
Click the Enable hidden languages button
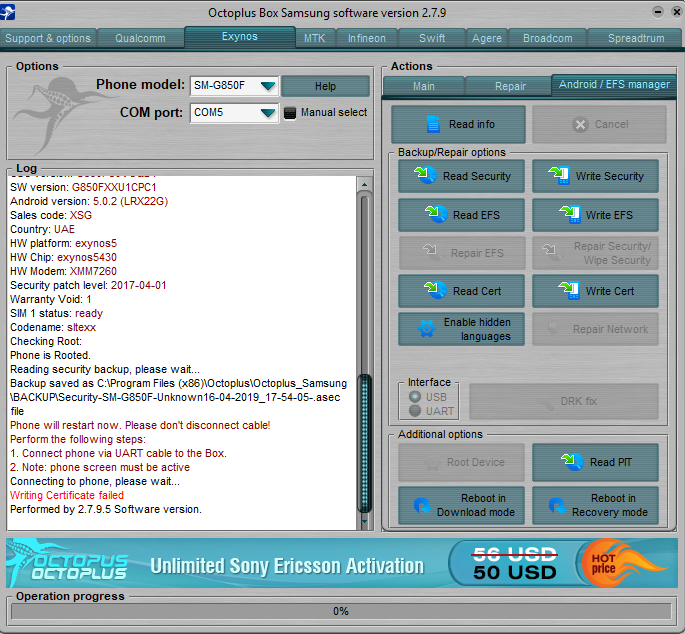click(461, 329)
